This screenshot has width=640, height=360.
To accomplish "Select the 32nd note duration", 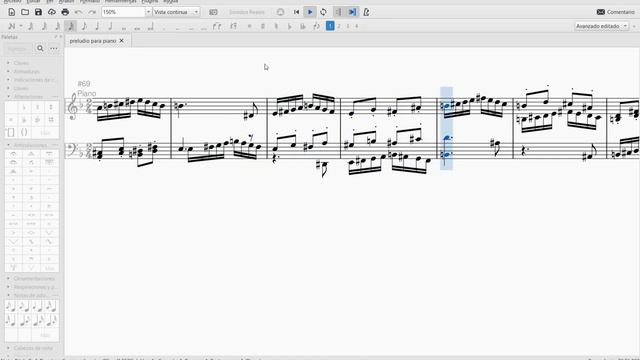I will (x=58, y=26).
